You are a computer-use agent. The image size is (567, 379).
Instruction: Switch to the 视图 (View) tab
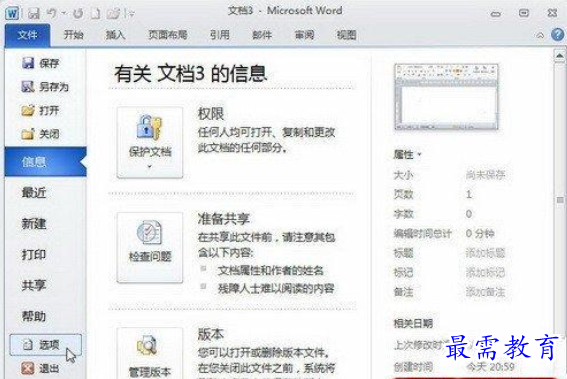point(346,35)
